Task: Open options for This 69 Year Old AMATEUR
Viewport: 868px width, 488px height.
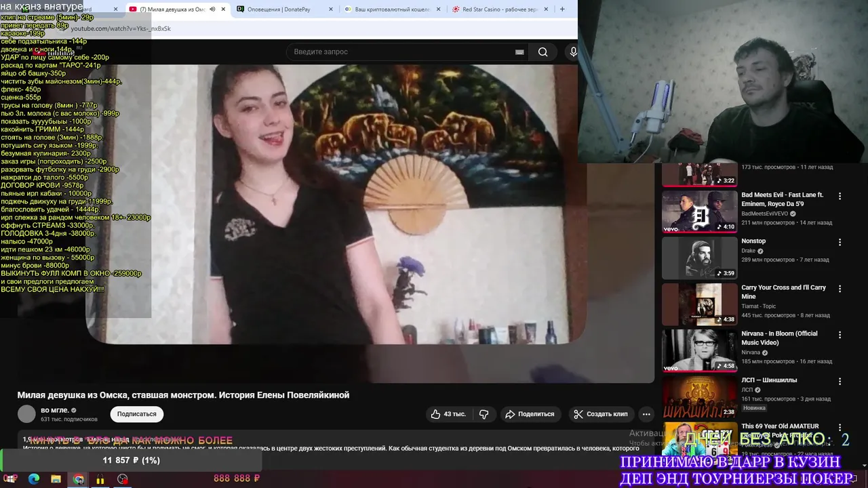Action: coord(840,427)
